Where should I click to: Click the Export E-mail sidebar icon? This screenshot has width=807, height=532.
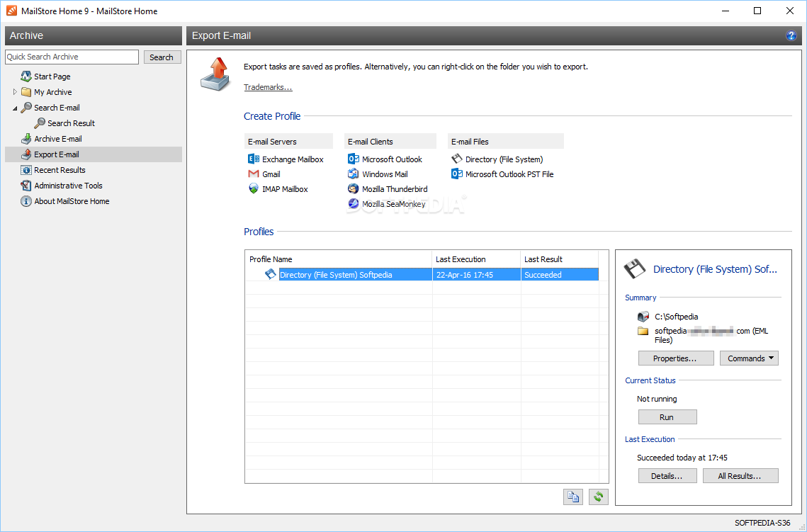(x=26, y=154)
